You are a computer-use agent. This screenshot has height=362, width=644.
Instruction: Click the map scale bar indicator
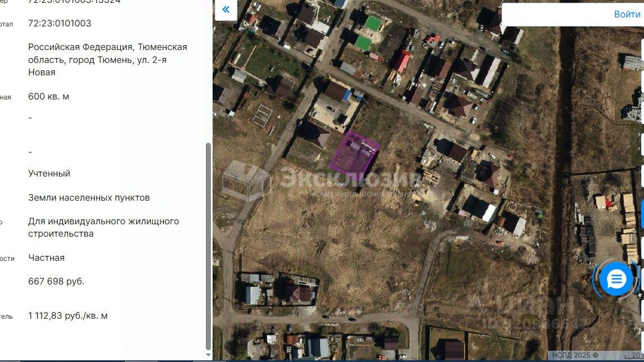[x=634, y=355]
